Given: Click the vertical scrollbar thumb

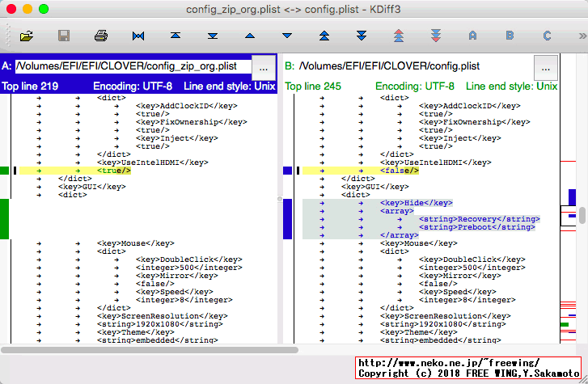Looking at the screenshot, I should point(582,215).
